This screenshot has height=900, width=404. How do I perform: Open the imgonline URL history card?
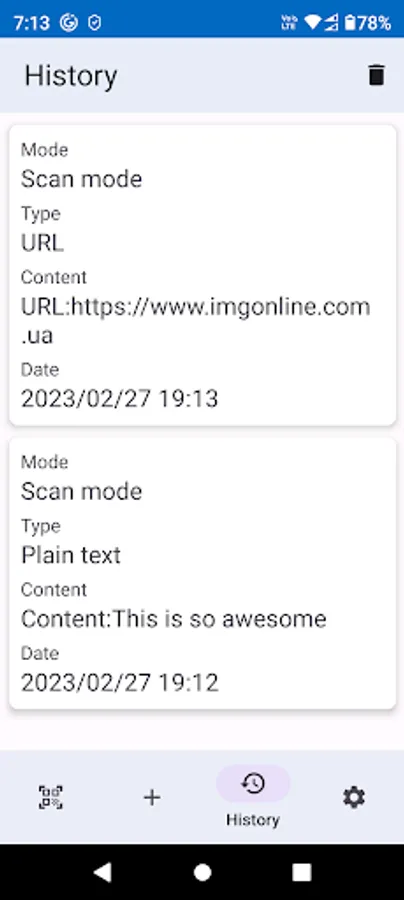(203, 276)
